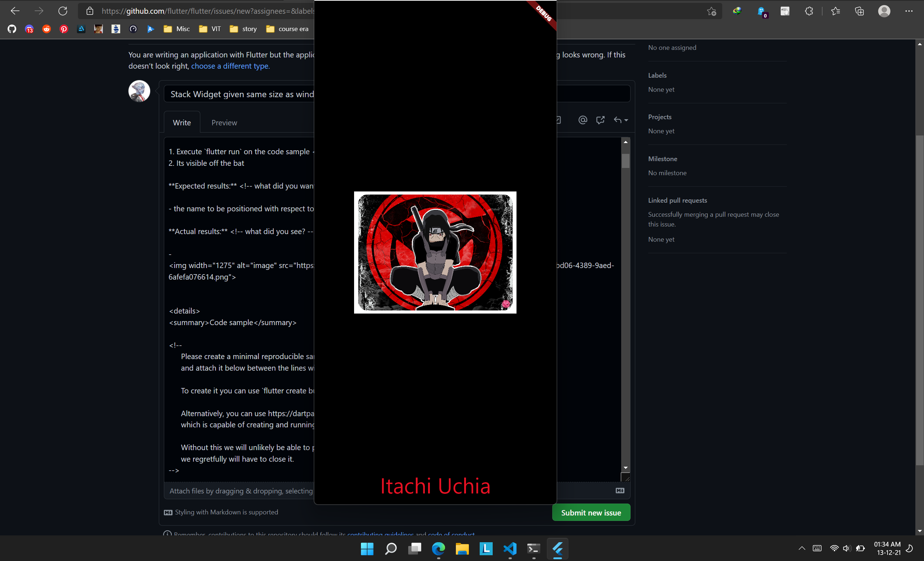Click the Flutter app taskbar icon

[x=558, y=549]
